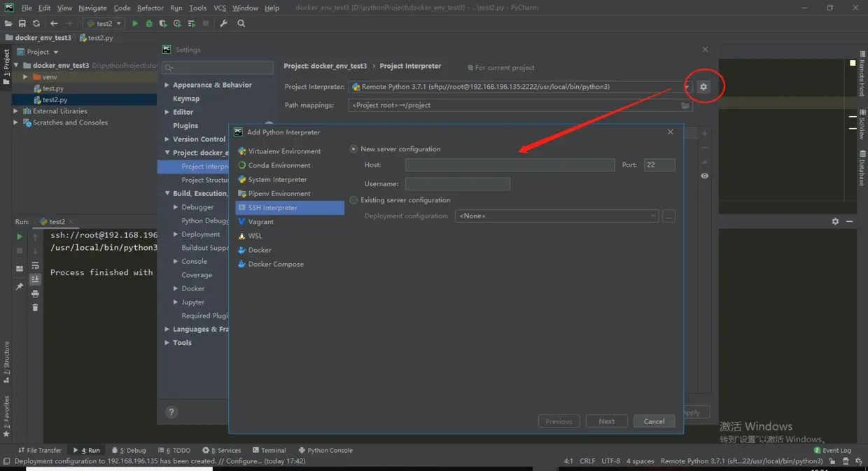Click the Synchronize refresh toolbar icon

pyautogui.click(x=36, y=23)
